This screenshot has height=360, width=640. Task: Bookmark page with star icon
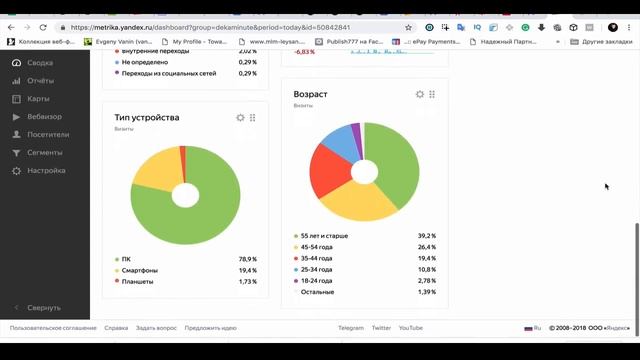pyautogui.click(x=408, y=27)
